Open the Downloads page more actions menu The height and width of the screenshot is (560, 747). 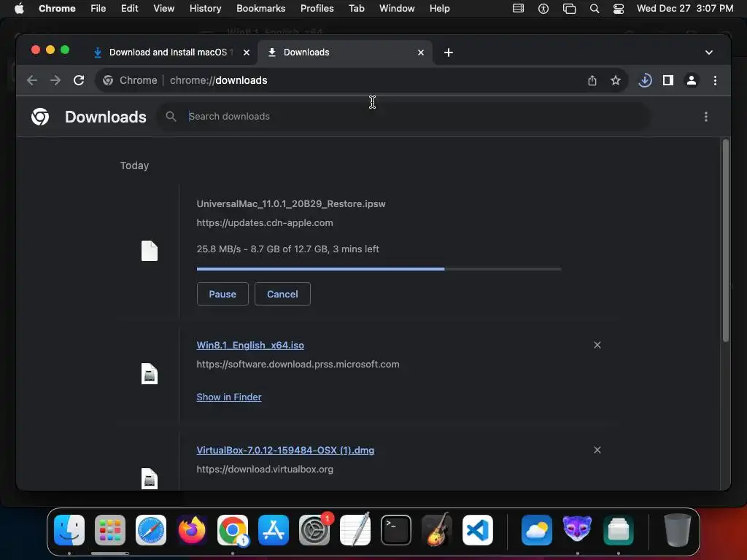(x=706, y=117)
